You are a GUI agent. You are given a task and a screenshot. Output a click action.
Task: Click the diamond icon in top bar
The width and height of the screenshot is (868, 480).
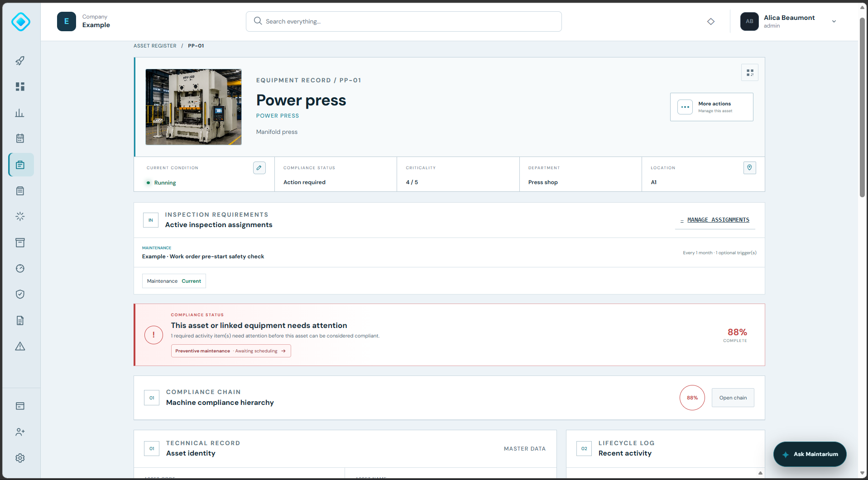pyautogui.click(x=711, y=21)
